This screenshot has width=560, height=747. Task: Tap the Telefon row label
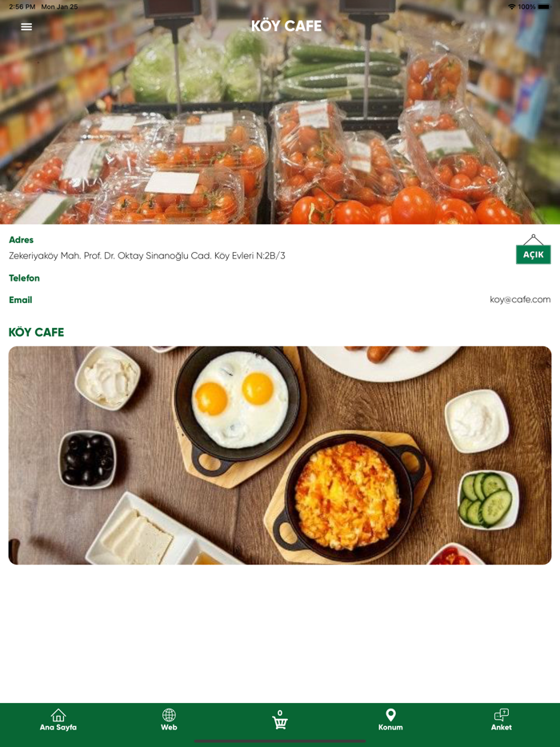(24, 278)
